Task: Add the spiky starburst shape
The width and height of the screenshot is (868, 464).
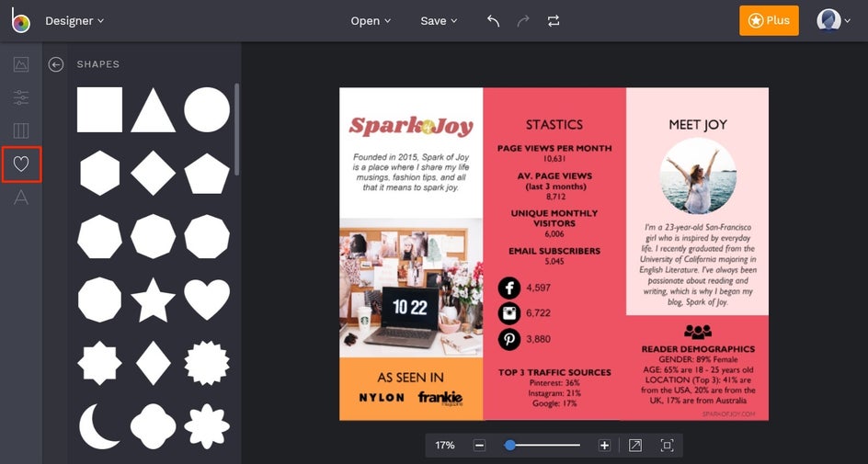Action: click(207, 363)
